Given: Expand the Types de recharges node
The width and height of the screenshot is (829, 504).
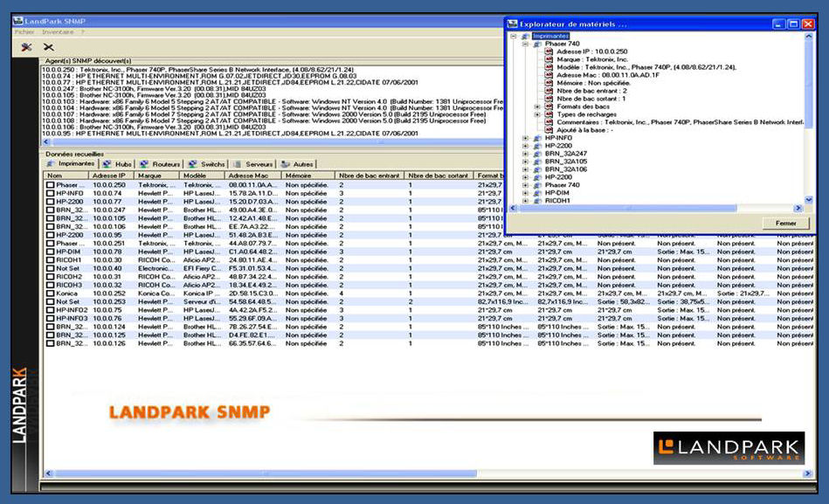Looking at the screenshot, I should (x=536, y=114).
